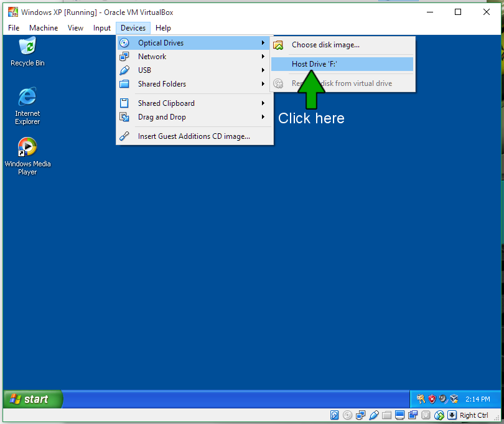The height and width of the screenshot is (424, 504).
Task: Click the Optical Drives menu entry
Action: pos(194,43)
